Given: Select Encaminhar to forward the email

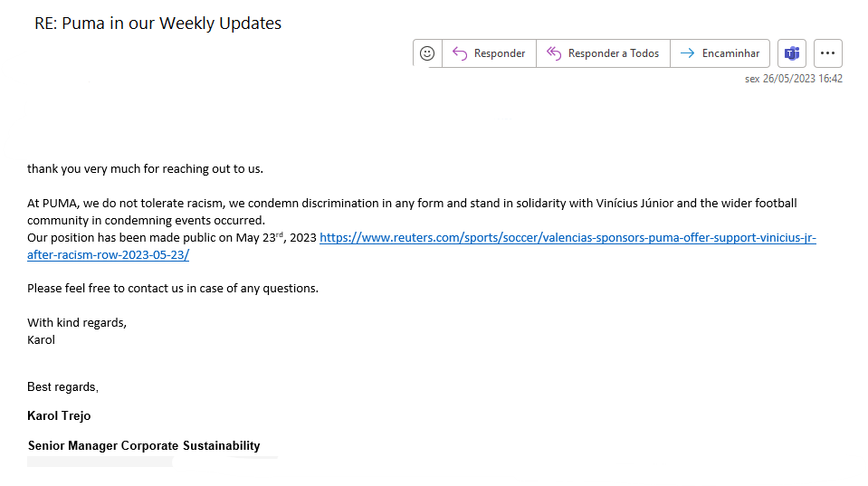Looking at the screenshot, I should 730,53.
